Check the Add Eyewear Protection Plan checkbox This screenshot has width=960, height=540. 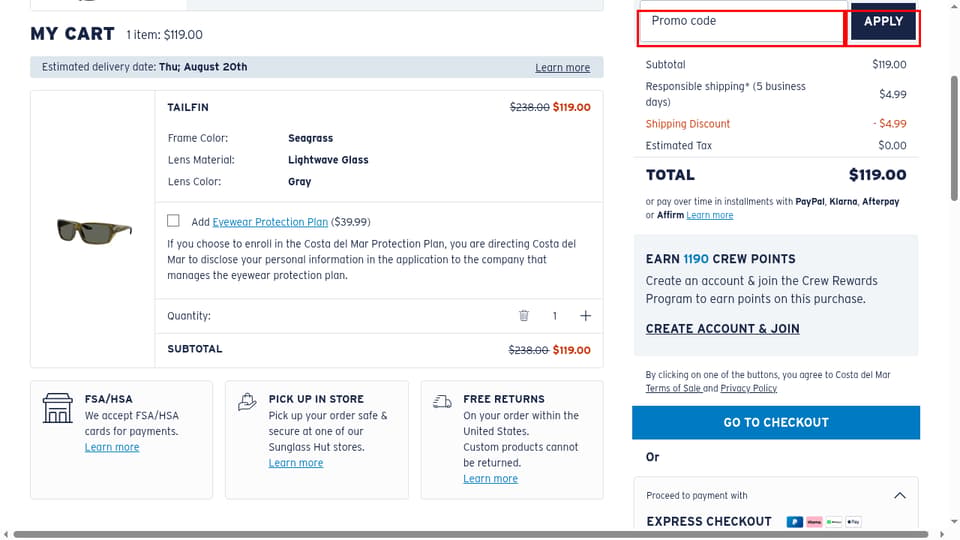click(173, 220)
